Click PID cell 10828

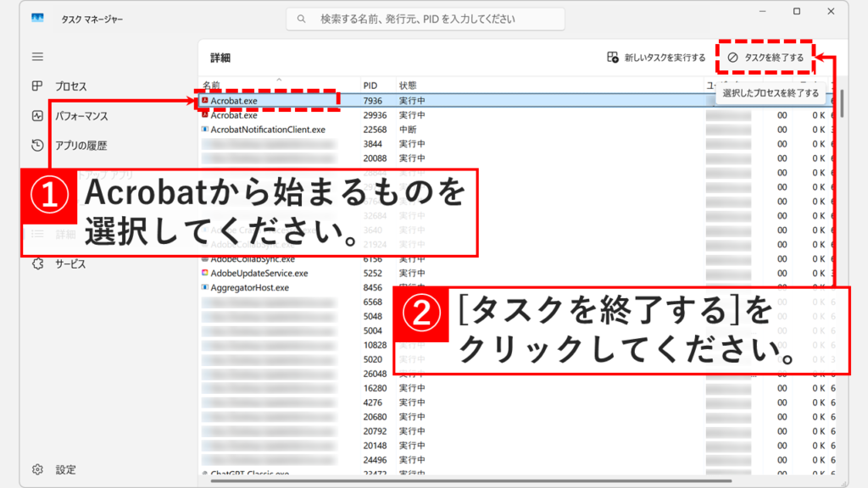[375, 346]
